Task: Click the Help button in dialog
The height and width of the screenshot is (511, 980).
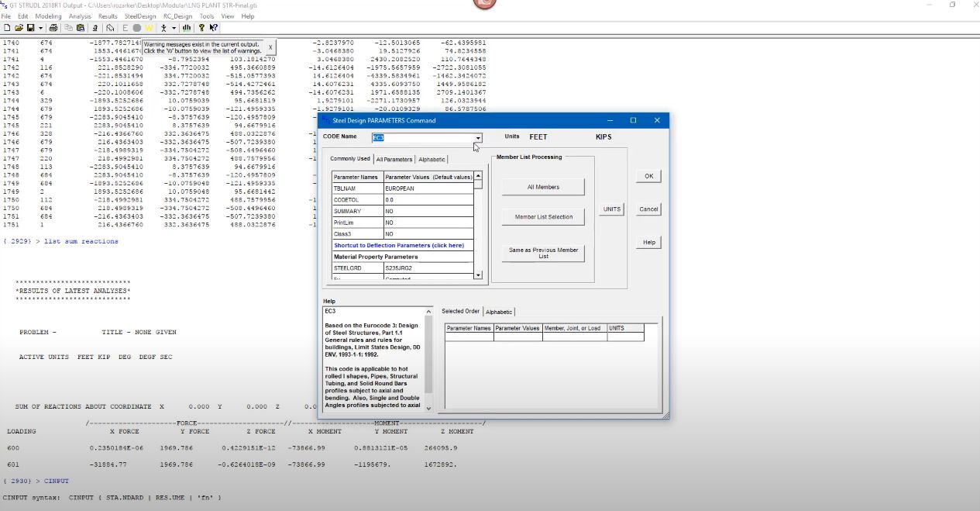Action: click(648, 243)
